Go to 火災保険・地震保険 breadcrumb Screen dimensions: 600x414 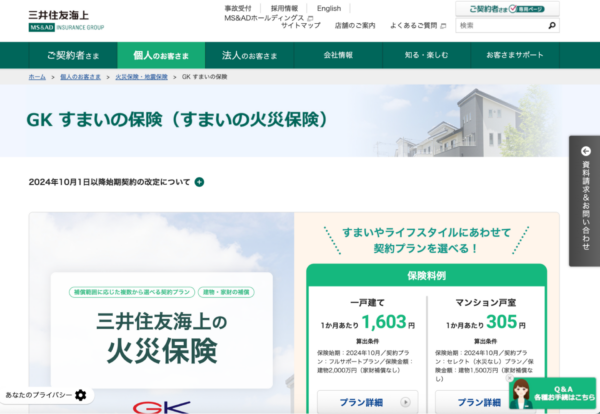click(x=142, y=77)
